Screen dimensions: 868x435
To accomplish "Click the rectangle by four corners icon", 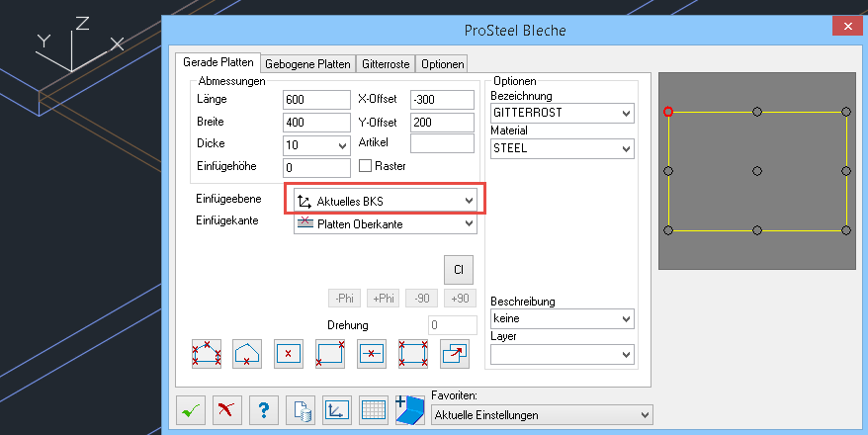I will 413,354.
